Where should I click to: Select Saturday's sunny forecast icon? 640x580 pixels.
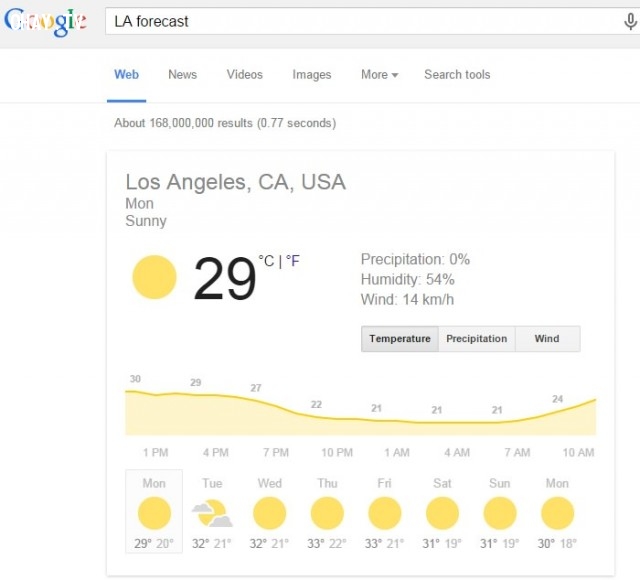point(442,513)
